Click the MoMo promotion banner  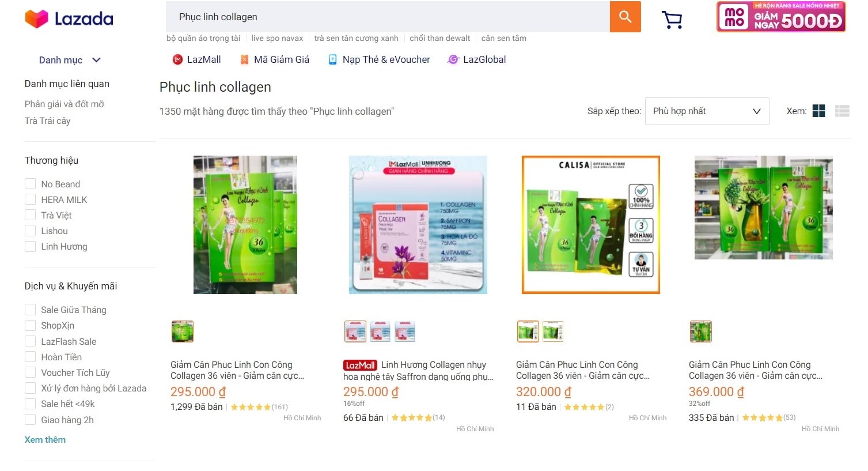(x=780, y=17)
